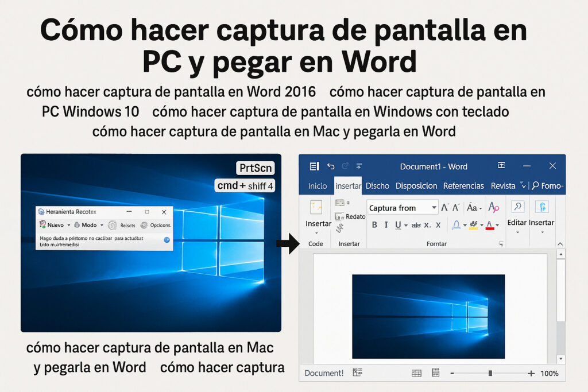
Task: Click zoom in plus in Word's status bar
Action: coord(531,373)
